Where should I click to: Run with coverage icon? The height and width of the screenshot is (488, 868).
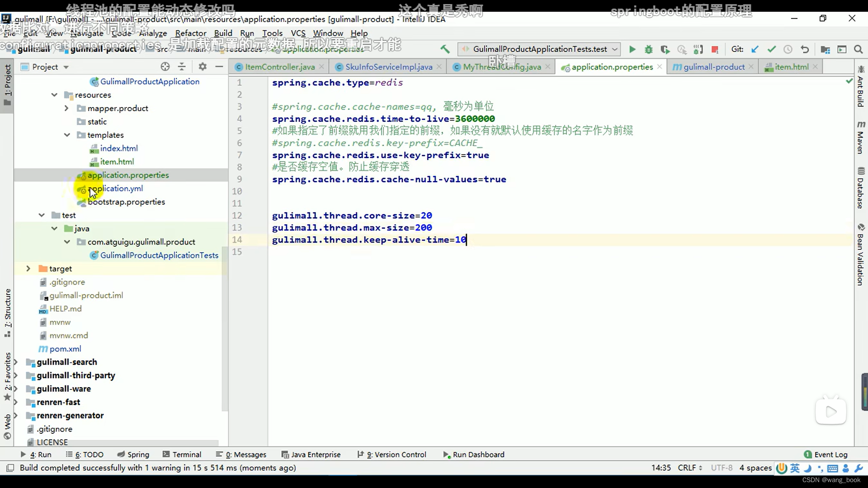tap(665, 49)
